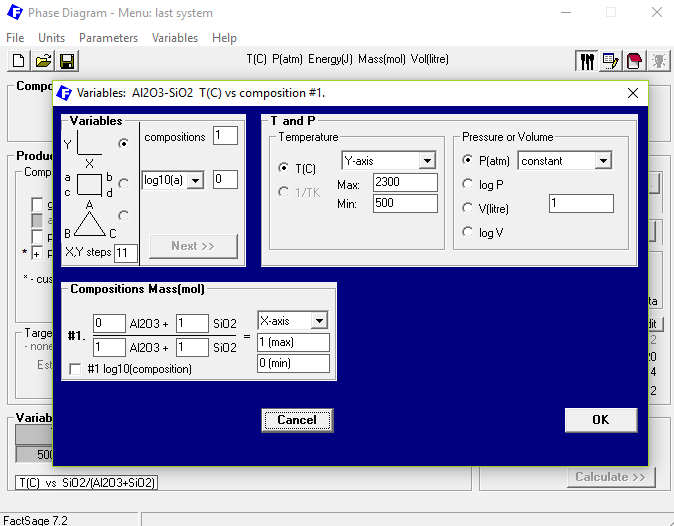Click the denominator Al2O3 coefficient field
The width and height of the screenshot is (674, 526).
(x=109, y=347)
